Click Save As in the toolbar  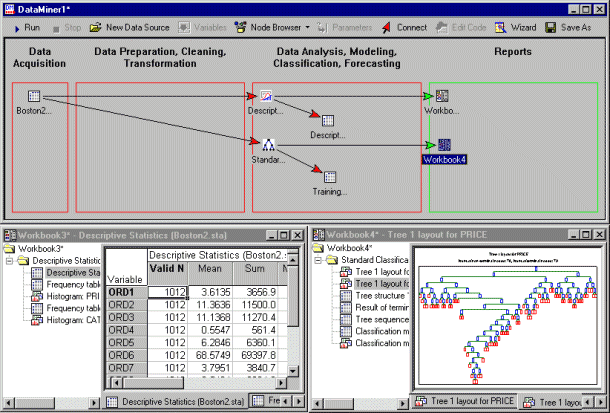[x=568, y=28]
